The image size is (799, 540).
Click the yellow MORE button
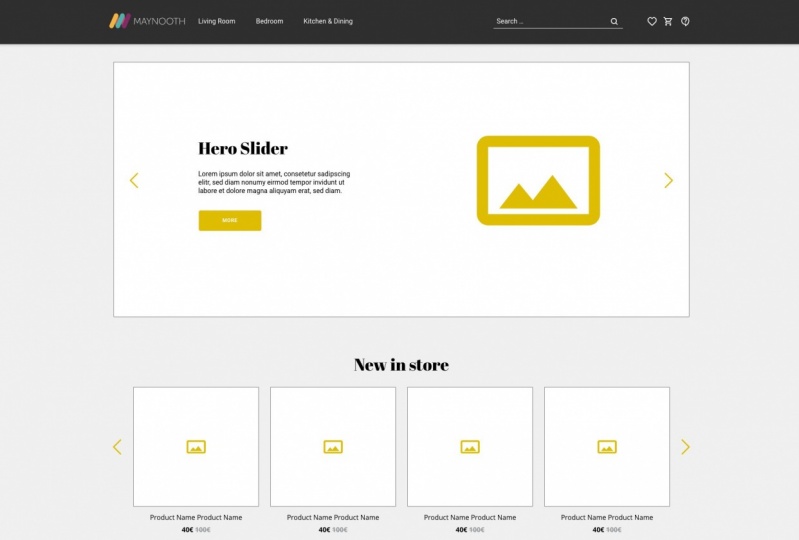pos(230,221)
